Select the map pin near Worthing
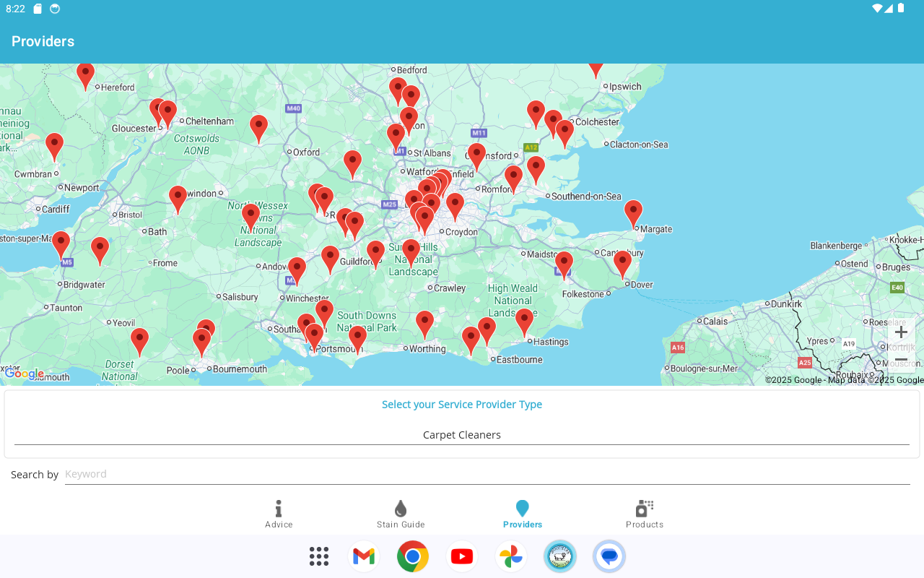 [x=425, y=323]
